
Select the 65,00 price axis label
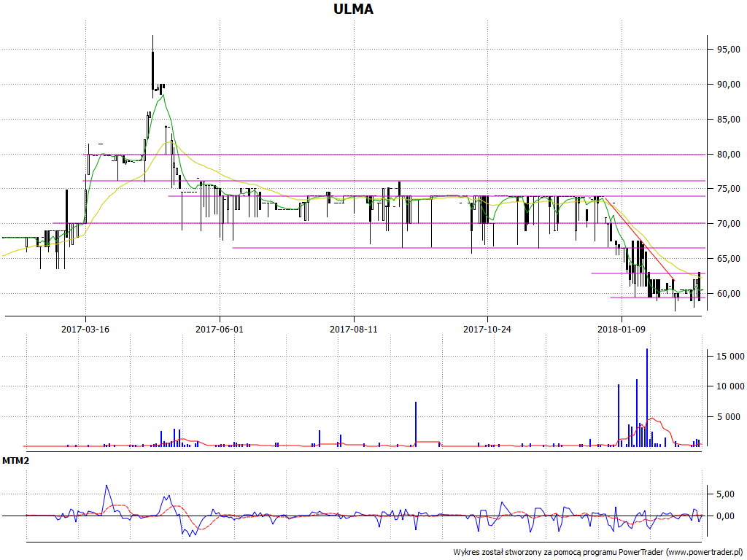[x=729, y=259]
